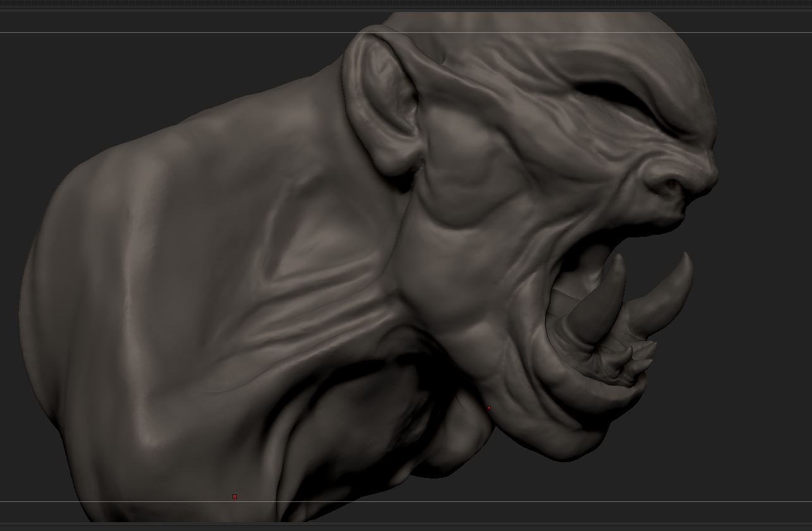The height and width of the screenshot is (531, 812).
Task: Click the red marker on the shoulder
Action: click(234, 497)
